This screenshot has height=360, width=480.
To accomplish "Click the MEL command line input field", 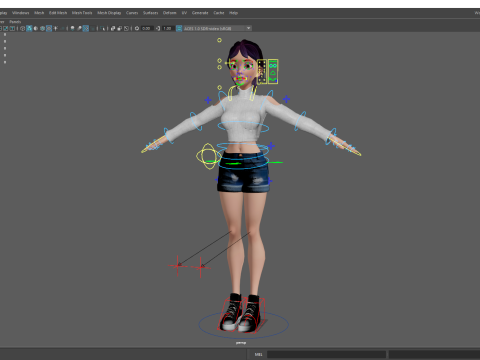I will pyautogui.click(x=326, y=354).
